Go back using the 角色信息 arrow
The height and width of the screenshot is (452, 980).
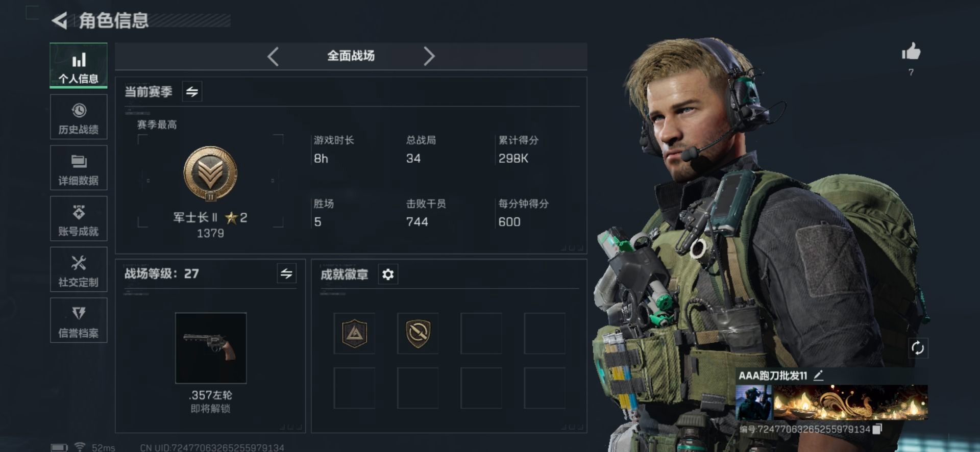pos(60,21)
